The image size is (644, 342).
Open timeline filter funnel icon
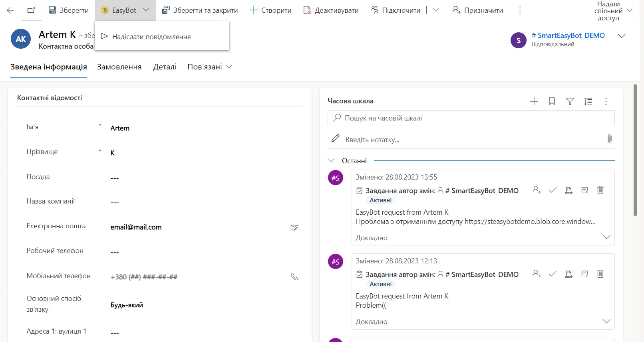pos(570,101)
